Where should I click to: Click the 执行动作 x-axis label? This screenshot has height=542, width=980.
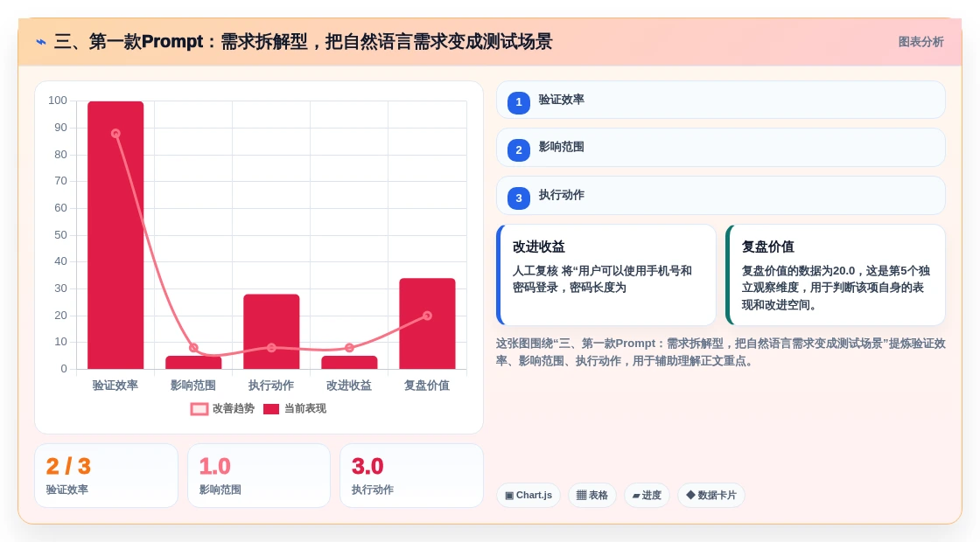click(x=271, y=386)
